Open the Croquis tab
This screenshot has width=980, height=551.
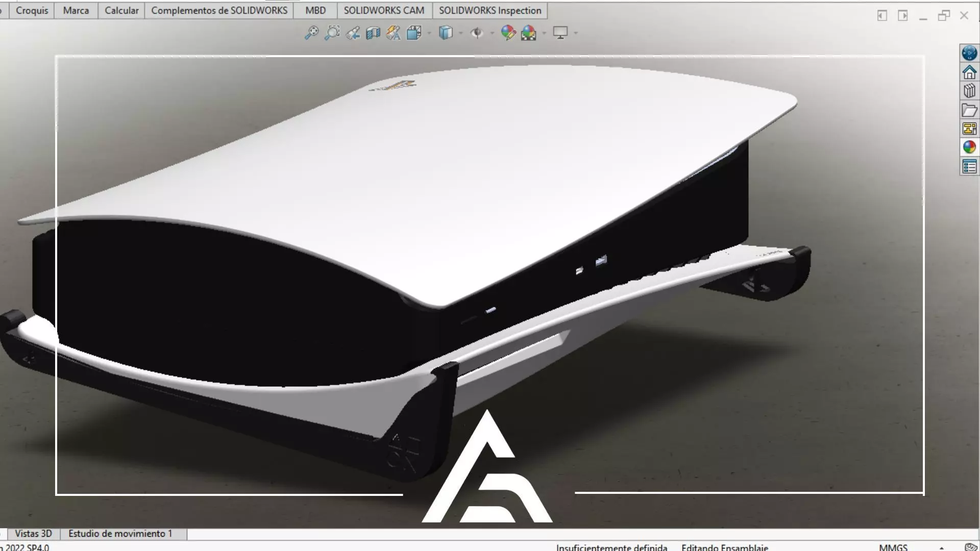pyautogui.click(x=32, y=11)
